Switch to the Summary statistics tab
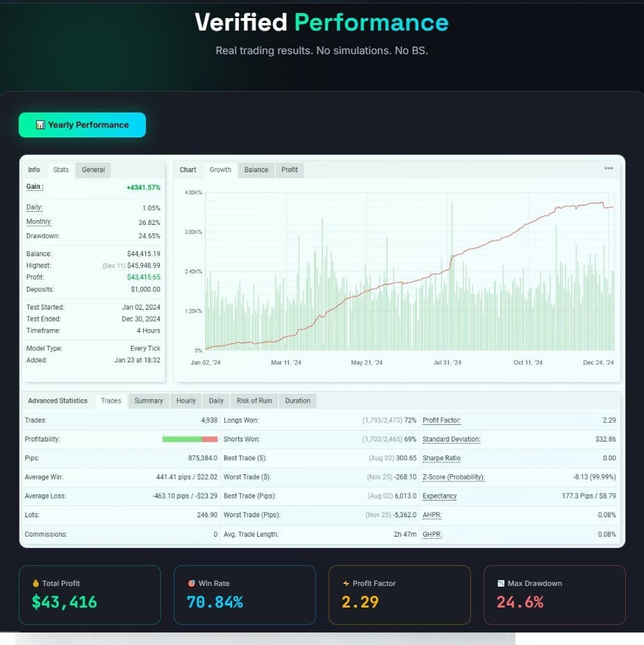644x645 pixels. pyautogui.click(x=149, y=401)
